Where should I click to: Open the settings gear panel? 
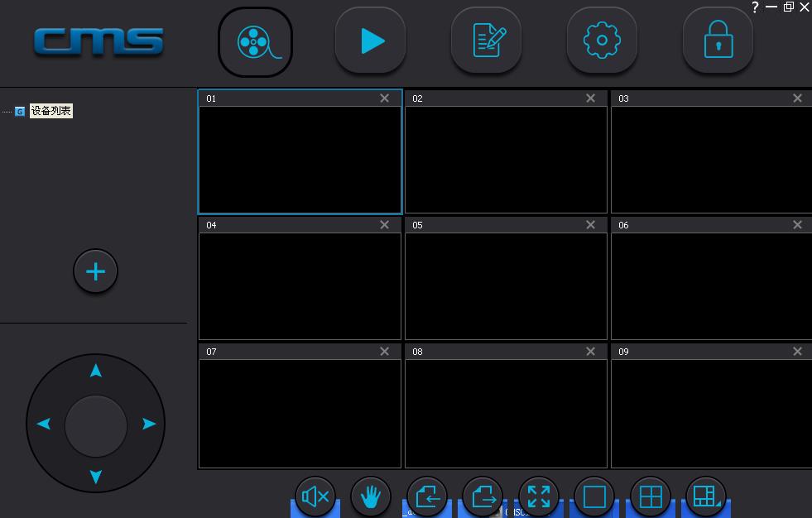point(602,41)
